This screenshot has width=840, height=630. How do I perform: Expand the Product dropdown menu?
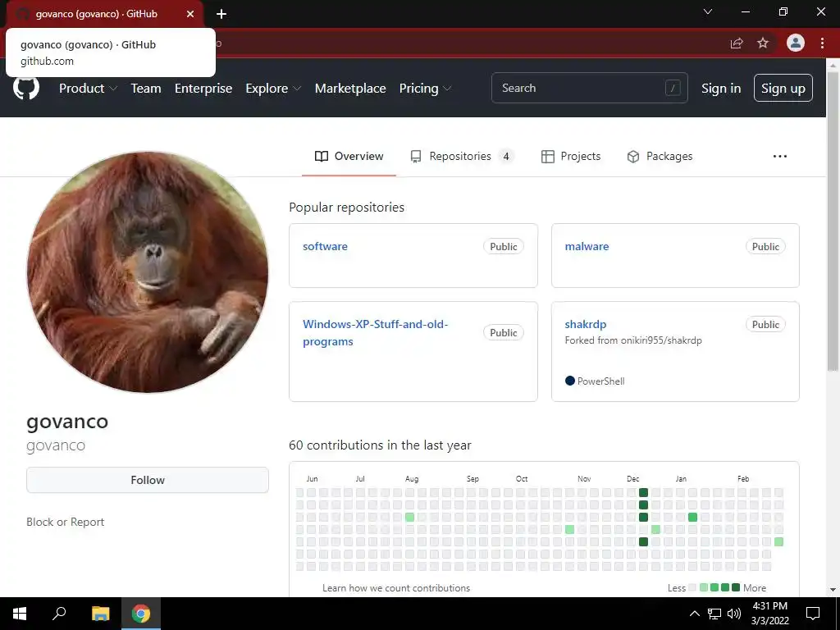88,89
